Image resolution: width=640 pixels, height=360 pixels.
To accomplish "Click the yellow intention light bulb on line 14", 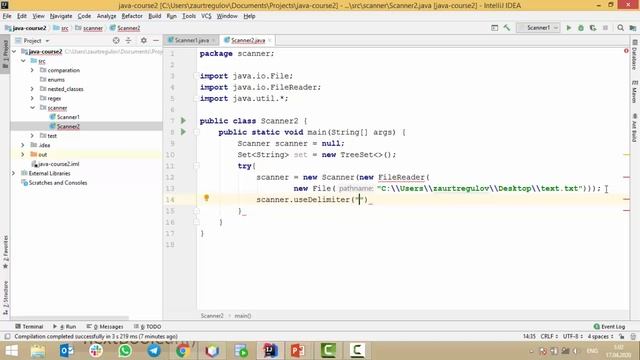I will click(207, 198).
